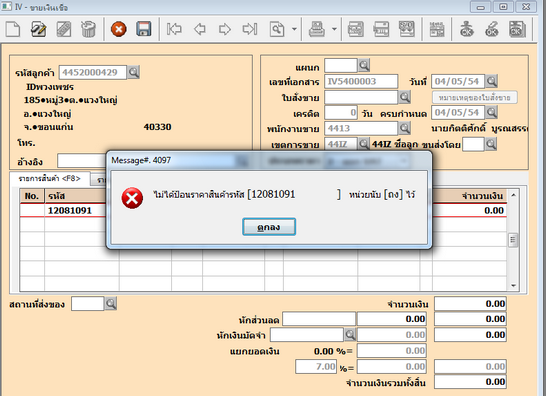This screenshot has width=546, height=396.
Task: Save the invoice with floppy disk icon
Action: pyautogui.click(x=143, y=29)
